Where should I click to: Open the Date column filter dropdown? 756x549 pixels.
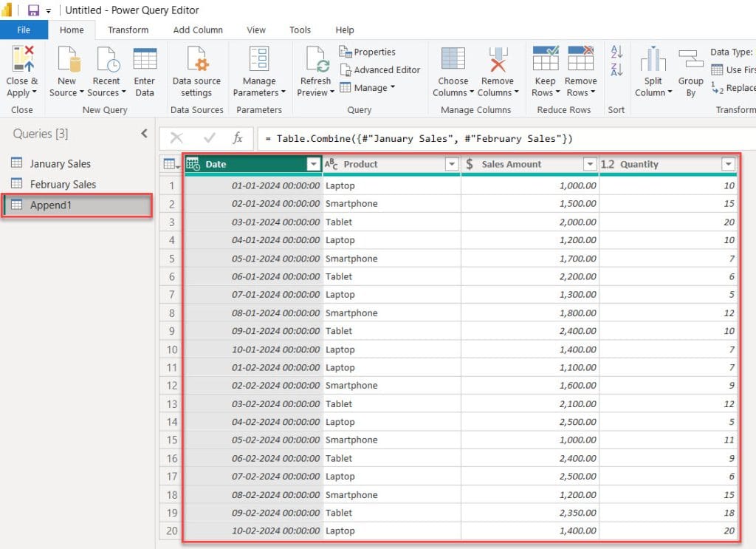[x=314, y=164]
